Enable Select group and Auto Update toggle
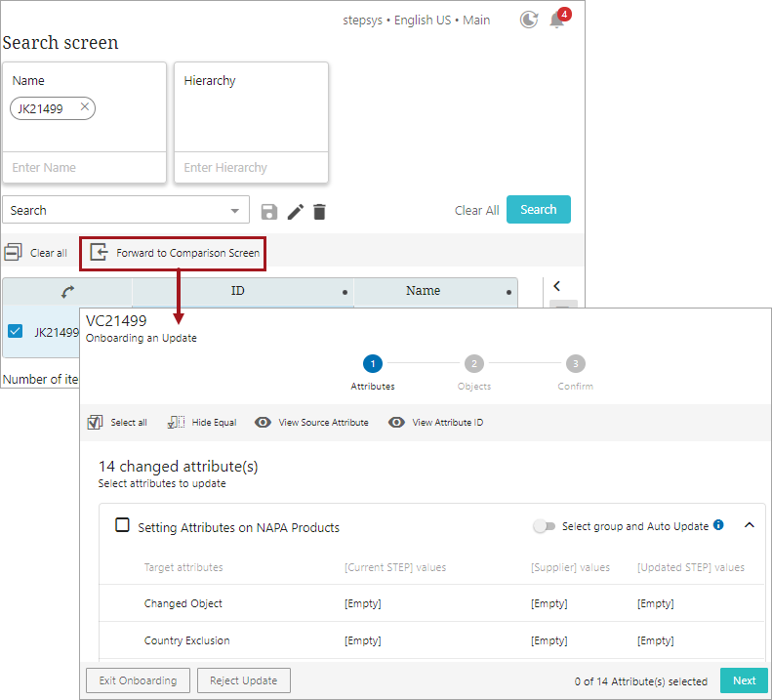772x700 pixels. (x=544, y=526)
